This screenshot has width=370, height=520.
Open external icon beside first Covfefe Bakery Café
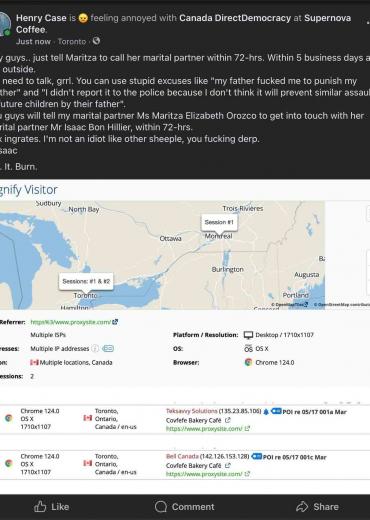[228, 420]
